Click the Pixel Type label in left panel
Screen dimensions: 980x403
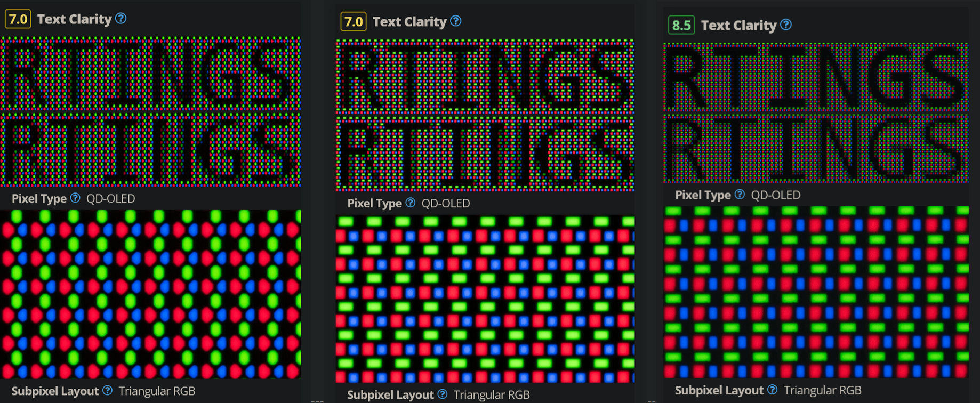39,198
